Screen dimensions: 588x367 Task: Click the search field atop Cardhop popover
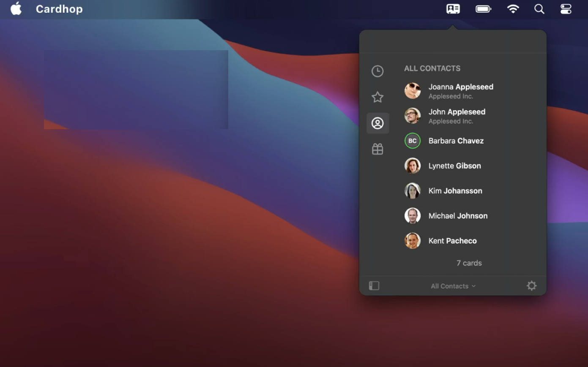(x=453, y=41)
